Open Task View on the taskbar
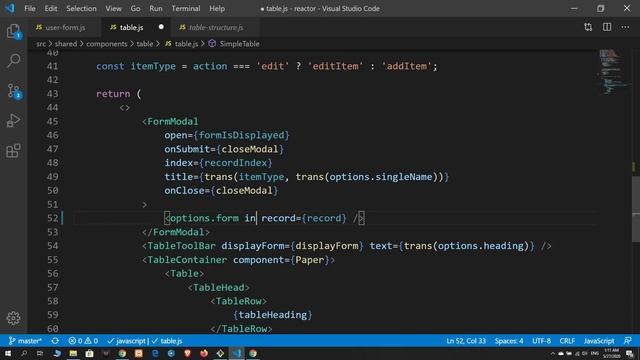Screen dimensions: 640x360 (40, 353)
